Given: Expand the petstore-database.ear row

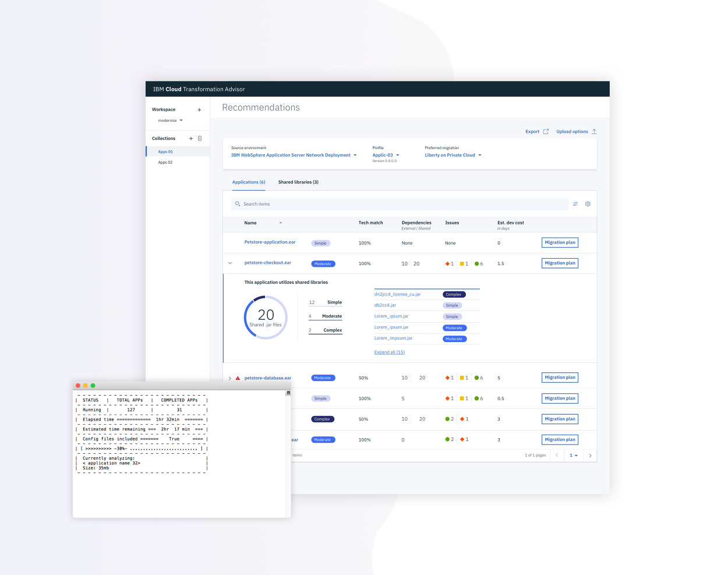Looking at the screenshot, I should click(230, 378).
